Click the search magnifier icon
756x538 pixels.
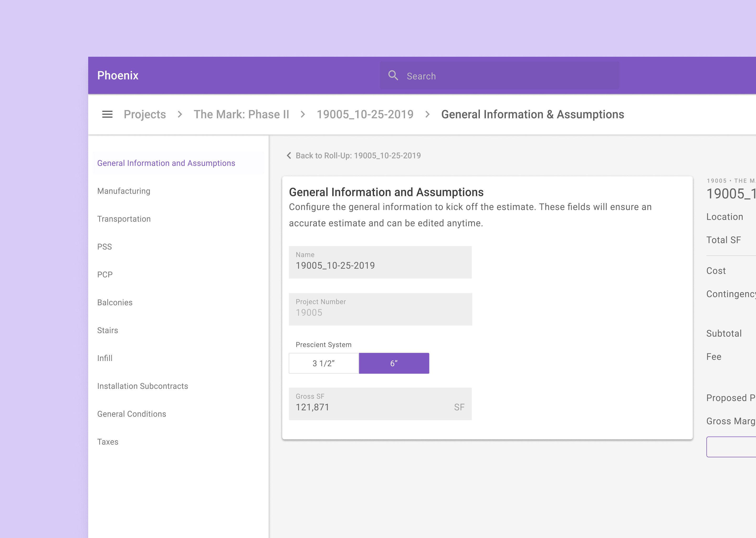(x=393, y=76)
